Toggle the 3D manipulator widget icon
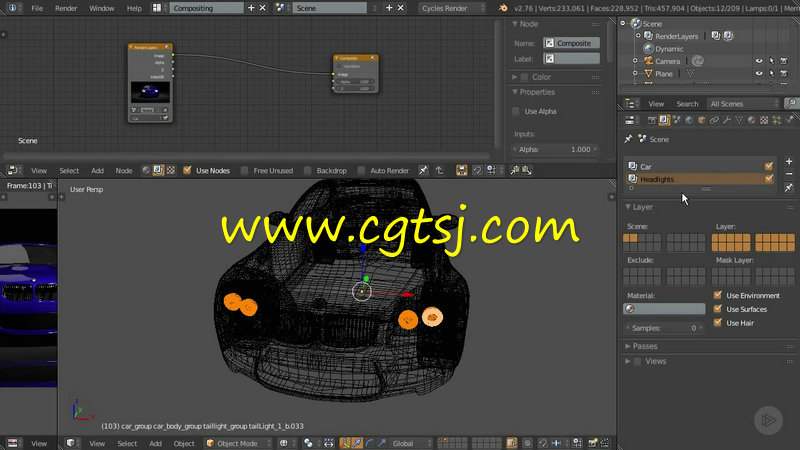 click(345, 443)
